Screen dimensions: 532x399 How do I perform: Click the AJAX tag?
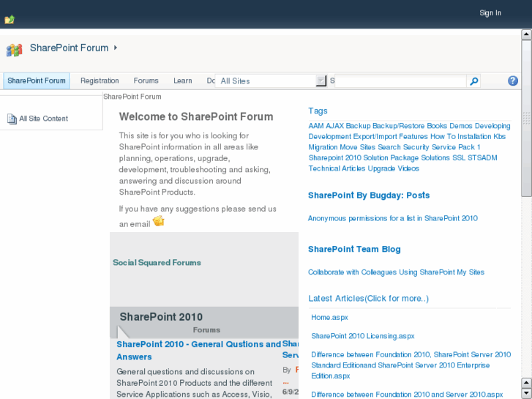tap(334, 126)
